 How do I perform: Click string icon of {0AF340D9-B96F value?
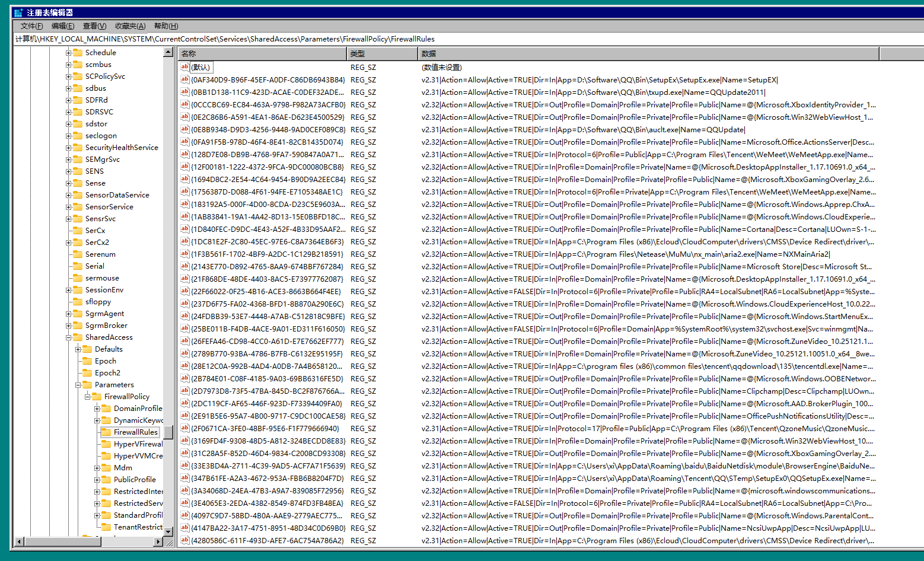coord(185,79)
